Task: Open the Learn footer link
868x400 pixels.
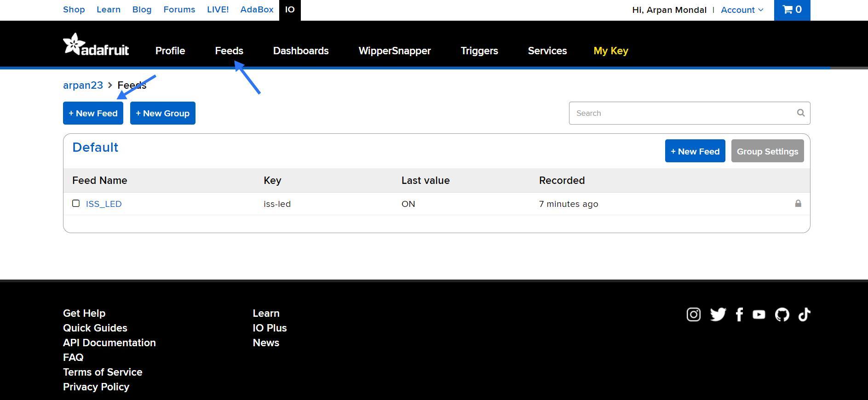Action: click(x=266, y=313)
